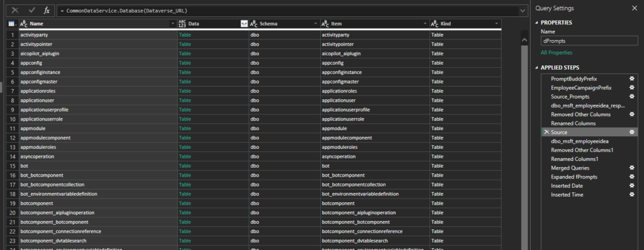The image size is (644, 250).
Task: Select the Source_Prompts applied step
Action: pyautogui.click(x=570, y=97)
